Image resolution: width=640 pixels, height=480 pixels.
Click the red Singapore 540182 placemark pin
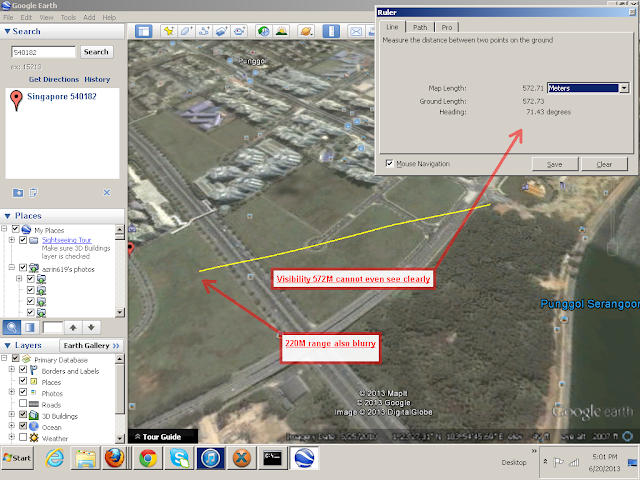(16, 100)
